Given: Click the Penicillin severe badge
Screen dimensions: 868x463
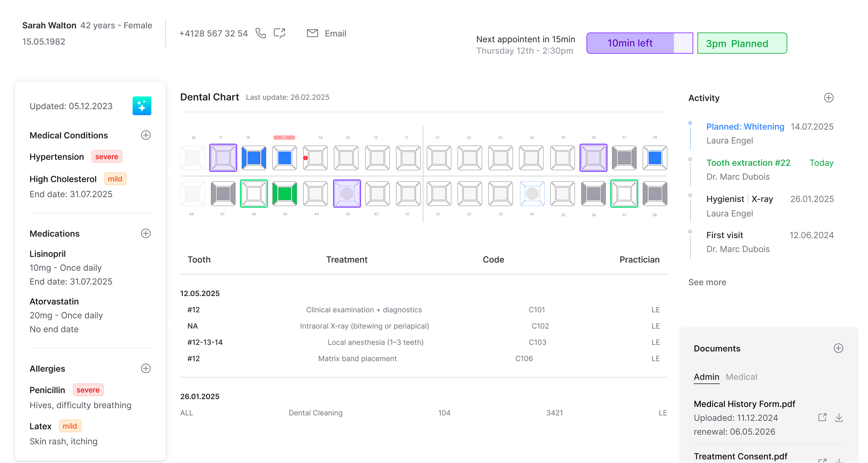Looking at the screenshot, I should point(88,390).
